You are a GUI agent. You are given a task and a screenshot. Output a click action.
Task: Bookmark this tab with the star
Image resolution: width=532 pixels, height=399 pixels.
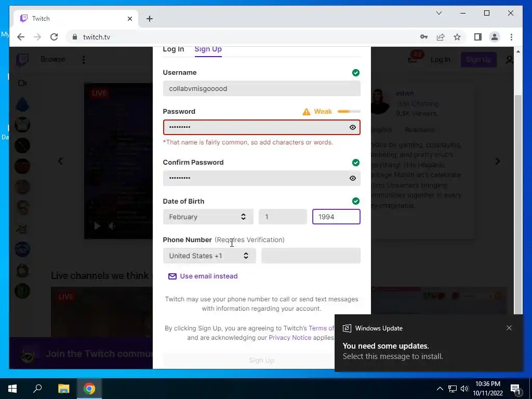point(457,37)
